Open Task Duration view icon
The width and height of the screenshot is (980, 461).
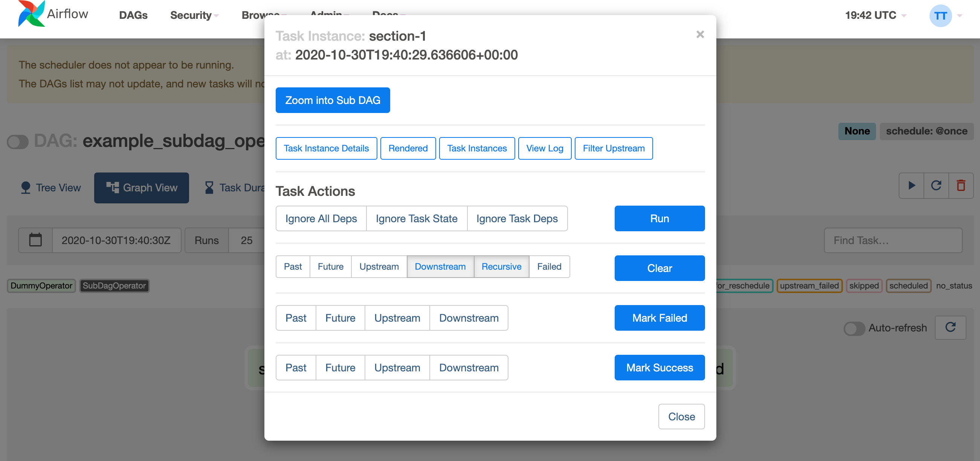[209, 186]
